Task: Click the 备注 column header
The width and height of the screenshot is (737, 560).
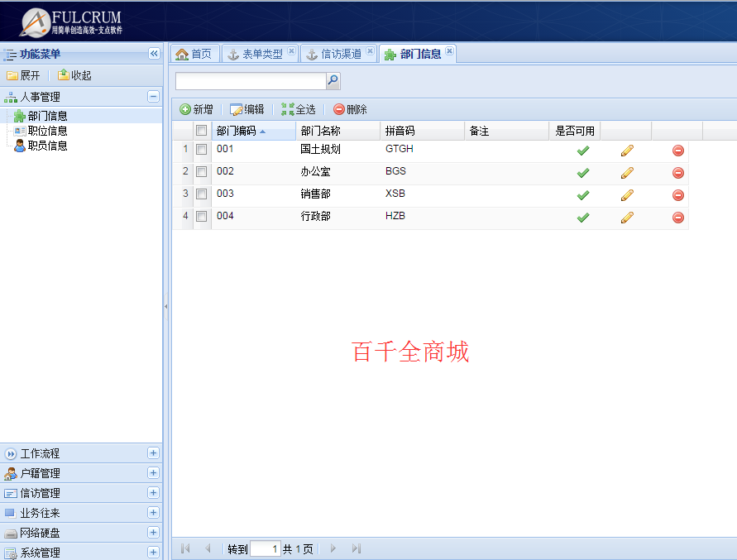Action: pos(506,131)
